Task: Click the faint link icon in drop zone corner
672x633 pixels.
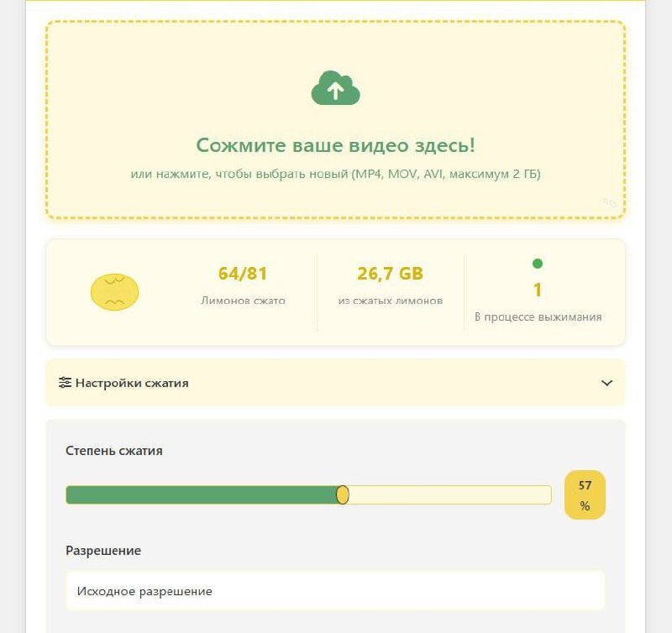Action: coord(610,202)
